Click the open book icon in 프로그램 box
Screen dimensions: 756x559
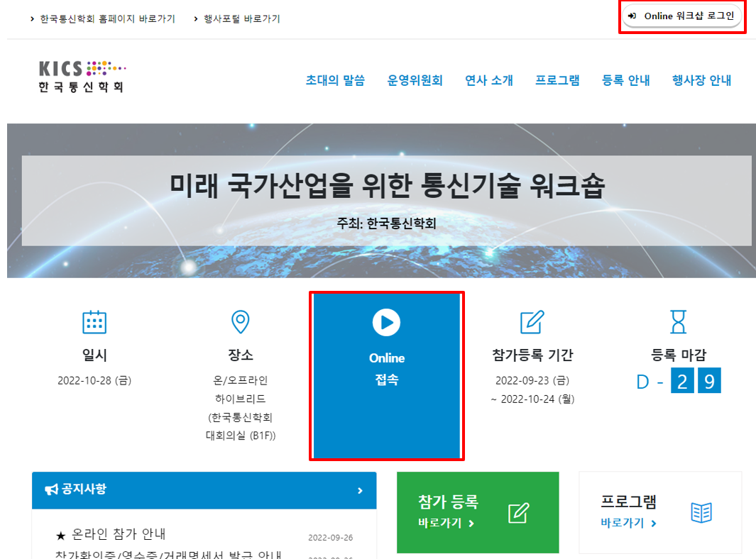[701, 512]
